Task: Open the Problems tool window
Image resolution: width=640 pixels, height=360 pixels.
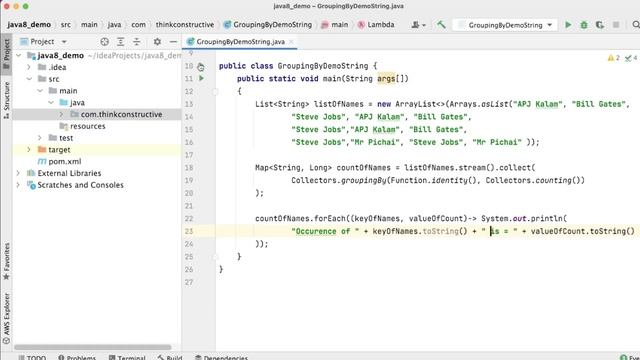Action: 77,357
